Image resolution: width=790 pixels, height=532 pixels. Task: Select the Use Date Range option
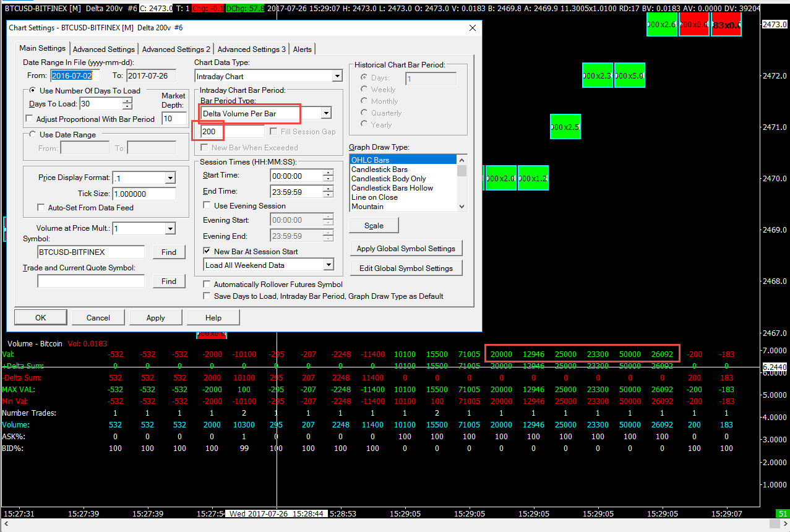point(33,135)
